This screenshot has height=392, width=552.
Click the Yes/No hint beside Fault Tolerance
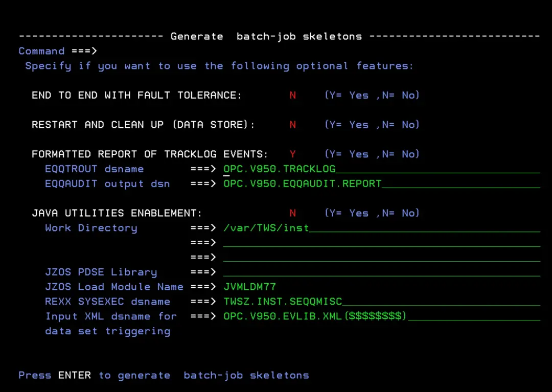coord(372,96)
